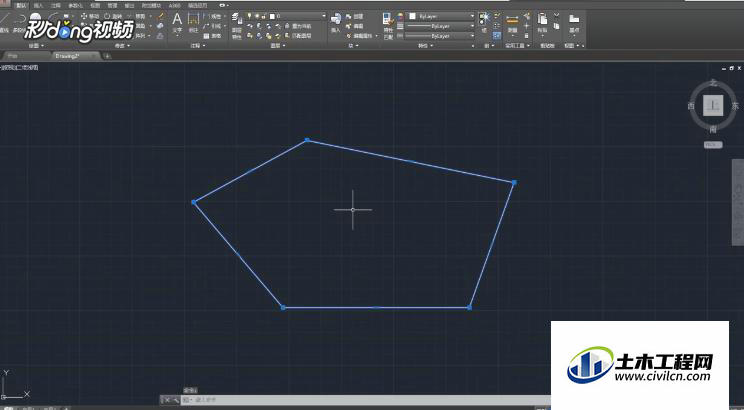Switch to the A360 ribbon tab

tap(175, 6)
